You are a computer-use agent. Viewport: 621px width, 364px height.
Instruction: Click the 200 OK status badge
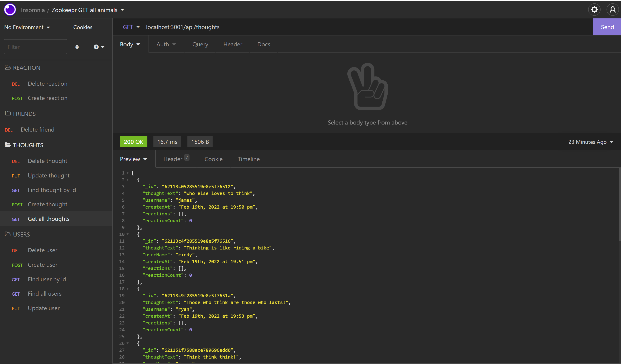tap(133, 142)
